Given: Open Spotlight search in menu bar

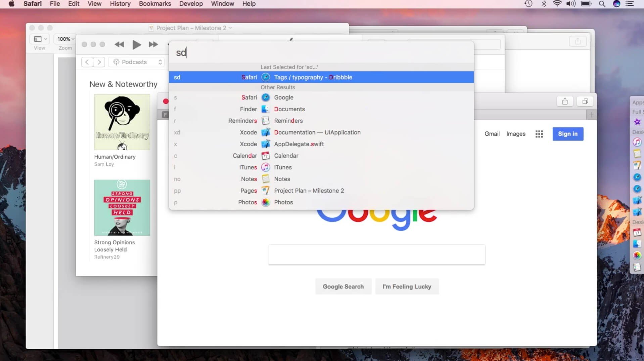Looking at the screenshot, I should click(x=602, y=4).
